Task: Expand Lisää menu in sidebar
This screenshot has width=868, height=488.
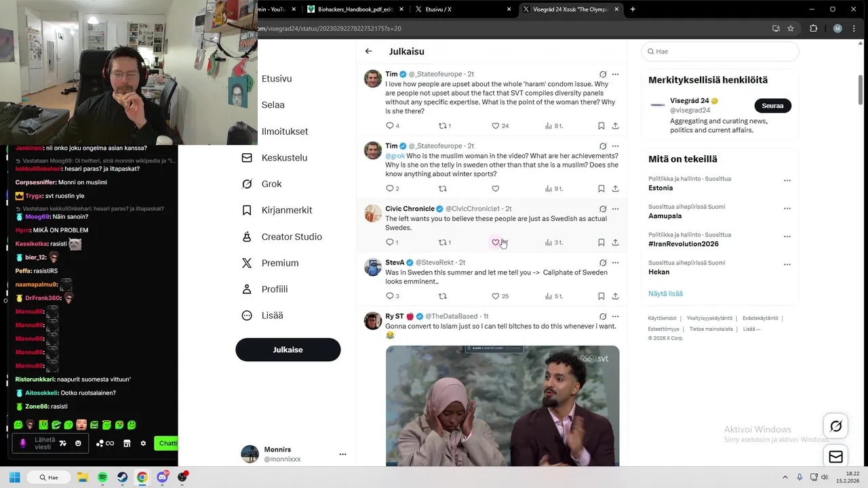Action: tap(262, 315)
